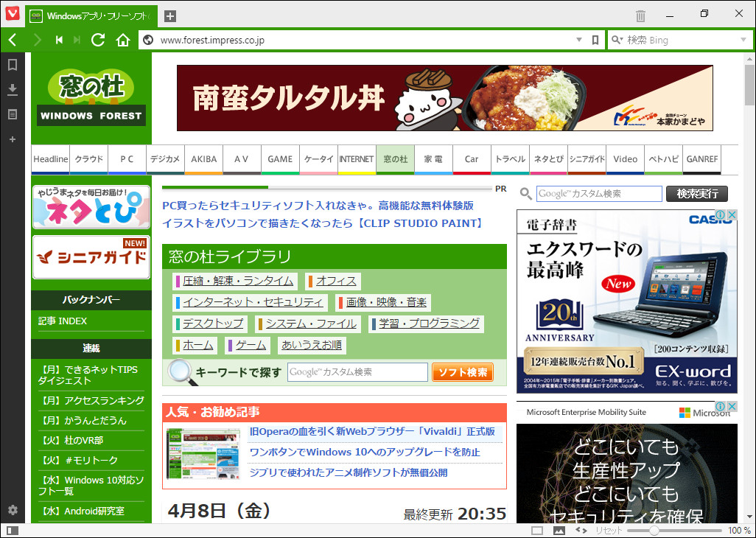Click the site info globe icon

pos(149,40)
